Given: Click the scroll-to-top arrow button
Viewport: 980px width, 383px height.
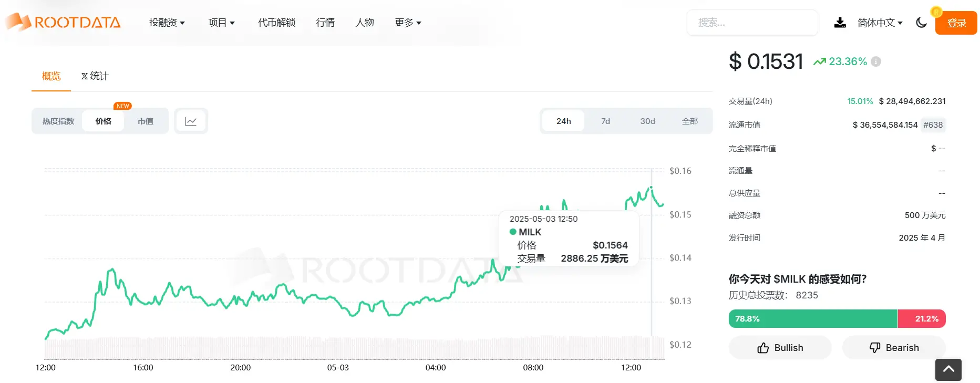Looking at the screenshot, I should (948, 369).
